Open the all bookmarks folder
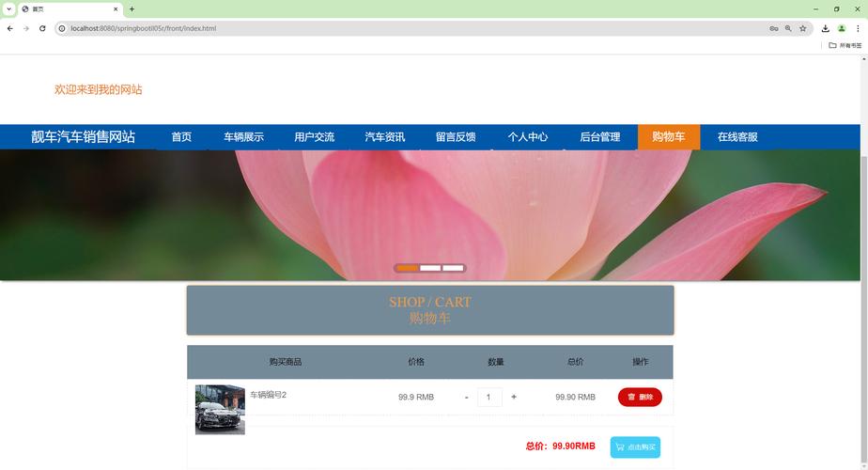The image size is (868, 470). point(845,45)
